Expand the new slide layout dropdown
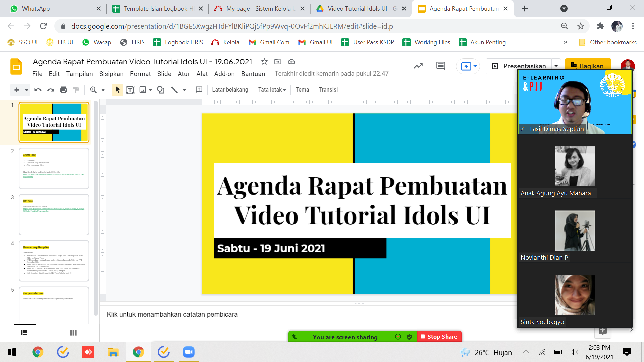The width and height of the screenshot is (644, 362). 26,90
